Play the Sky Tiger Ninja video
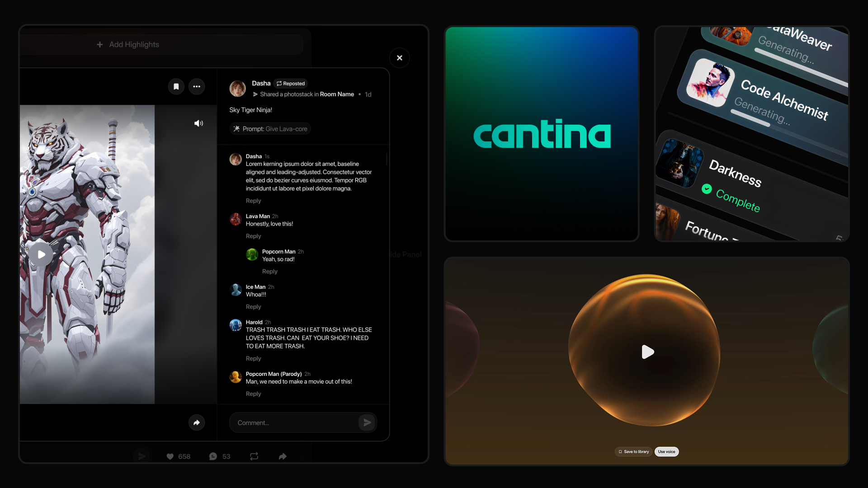This screenshot has height=488, width=868. 41,254
